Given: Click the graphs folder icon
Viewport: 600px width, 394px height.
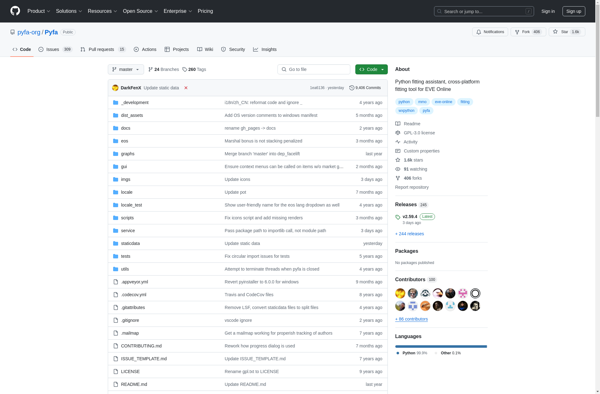Looking at the screenshot, I should coord(116,154).
